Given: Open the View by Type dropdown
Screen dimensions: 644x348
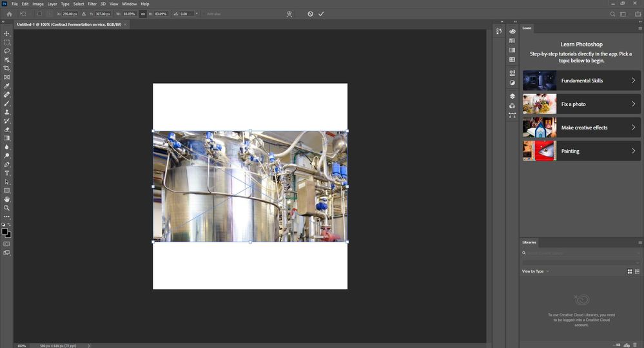Looking at the screenshot, I should tap(536, 271).
